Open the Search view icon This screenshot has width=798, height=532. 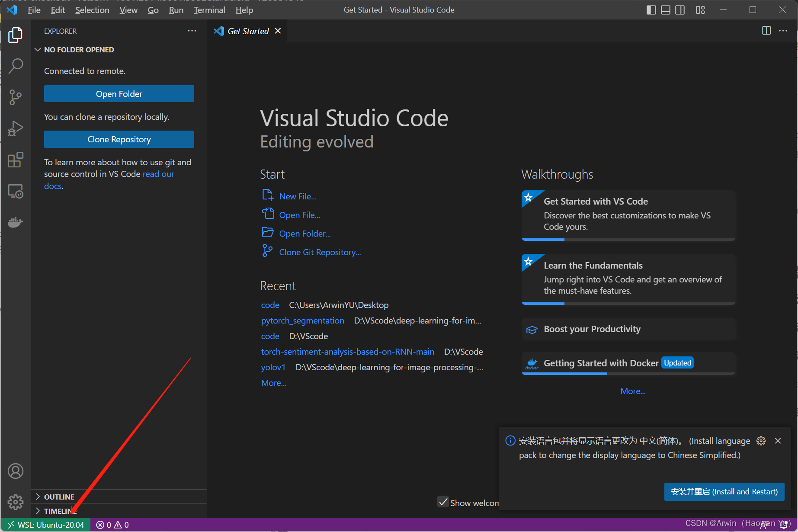pos(16,66)
